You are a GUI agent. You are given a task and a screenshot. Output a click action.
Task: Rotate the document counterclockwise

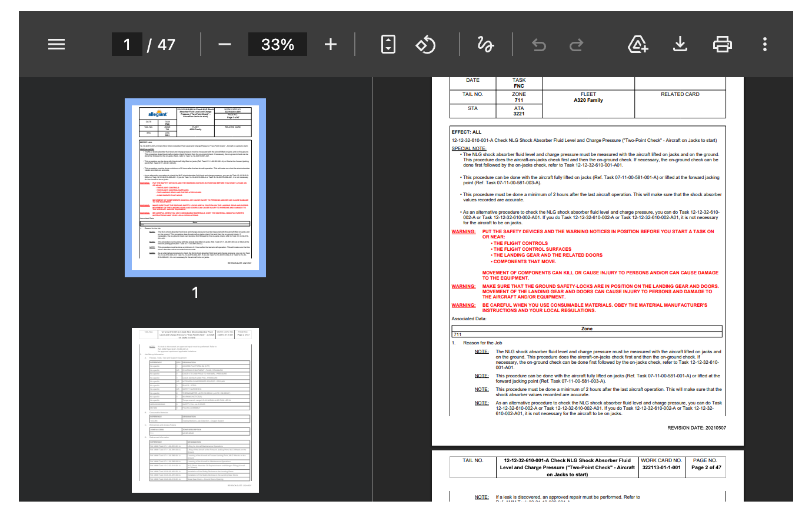click(425, 44)
